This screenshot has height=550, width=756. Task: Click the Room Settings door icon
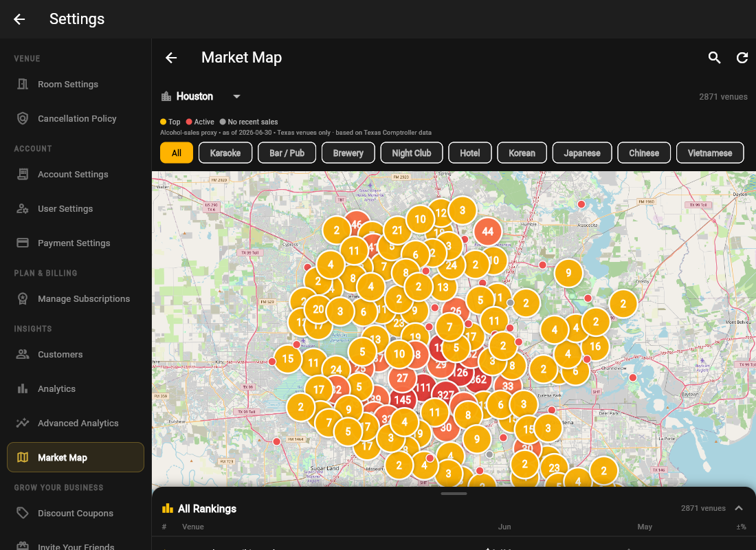tap(23, 84)
